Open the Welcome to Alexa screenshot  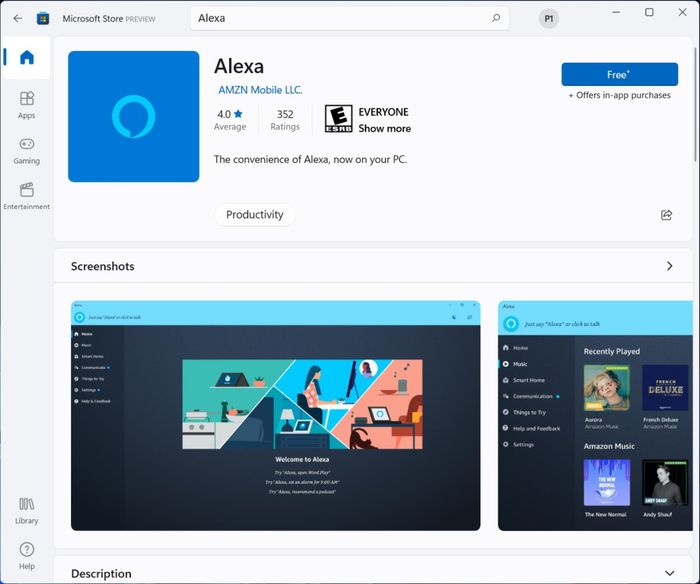click(275, 416)
